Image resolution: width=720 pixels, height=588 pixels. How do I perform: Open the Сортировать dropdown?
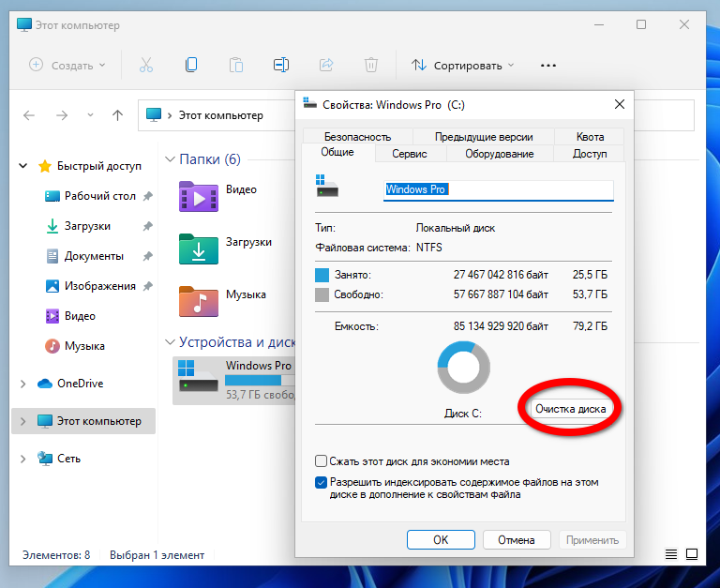point(462,66)
